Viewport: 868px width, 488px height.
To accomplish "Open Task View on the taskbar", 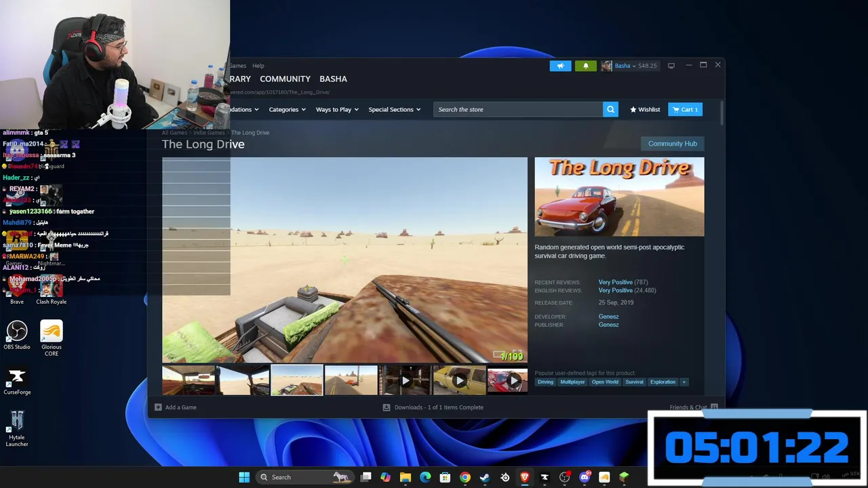I will 366,477.
